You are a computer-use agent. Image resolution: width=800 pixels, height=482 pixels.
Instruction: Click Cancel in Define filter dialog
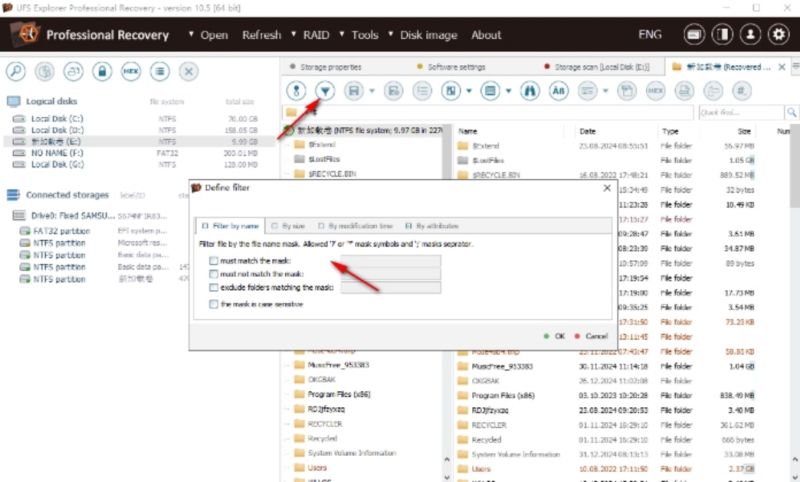pos(591,336)
